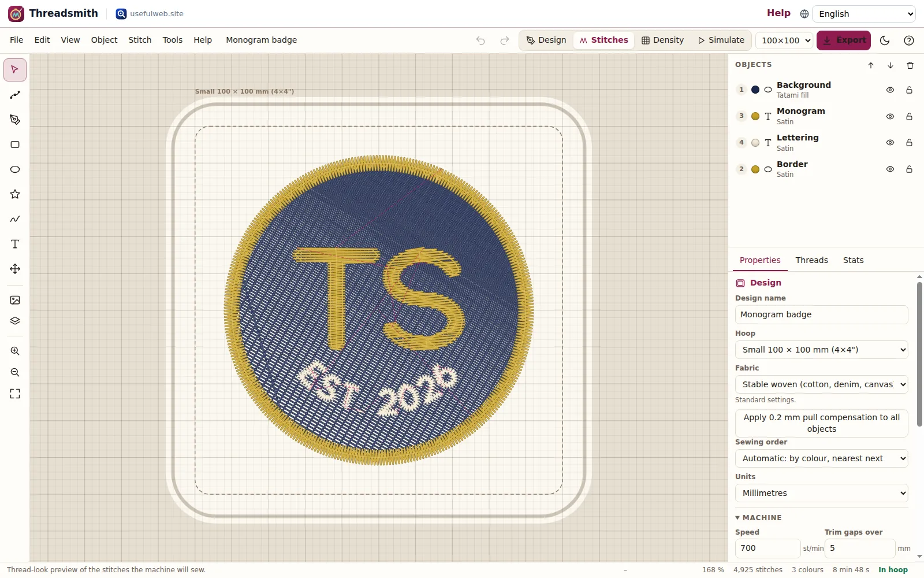924x578 pixels.
Task: Select the move pan tool
Action: [15, 269]
